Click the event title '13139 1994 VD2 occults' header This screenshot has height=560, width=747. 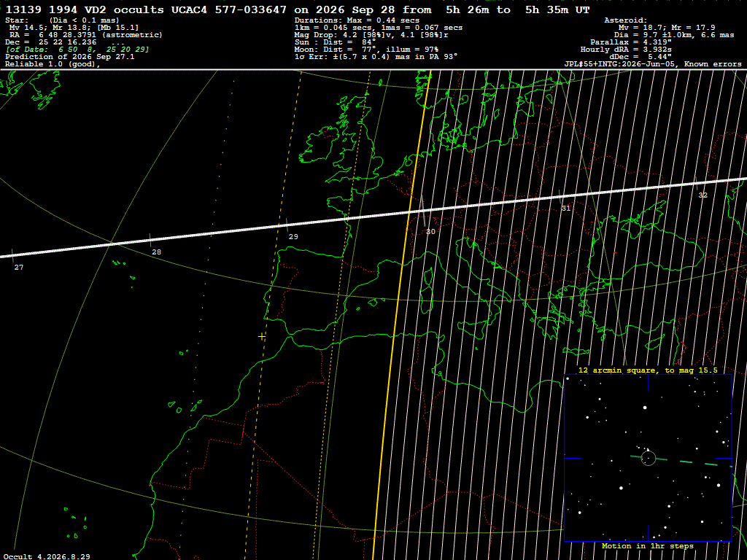point(85,9)
